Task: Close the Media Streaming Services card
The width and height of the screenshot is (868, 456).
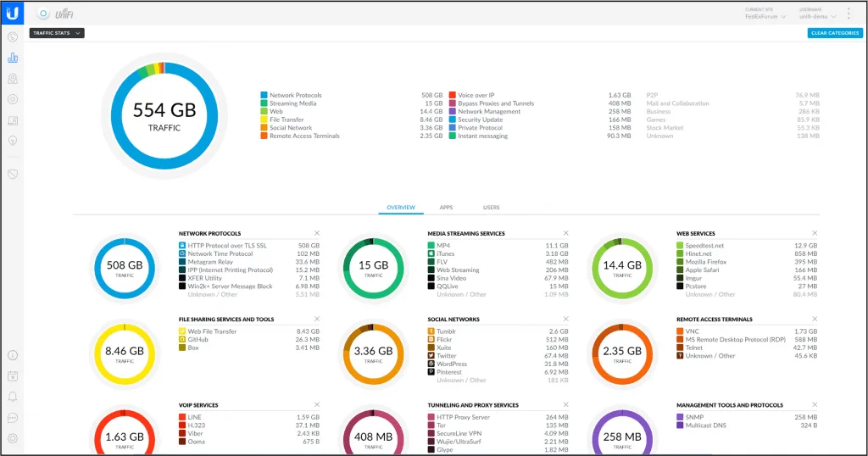Action: (565, 233)
